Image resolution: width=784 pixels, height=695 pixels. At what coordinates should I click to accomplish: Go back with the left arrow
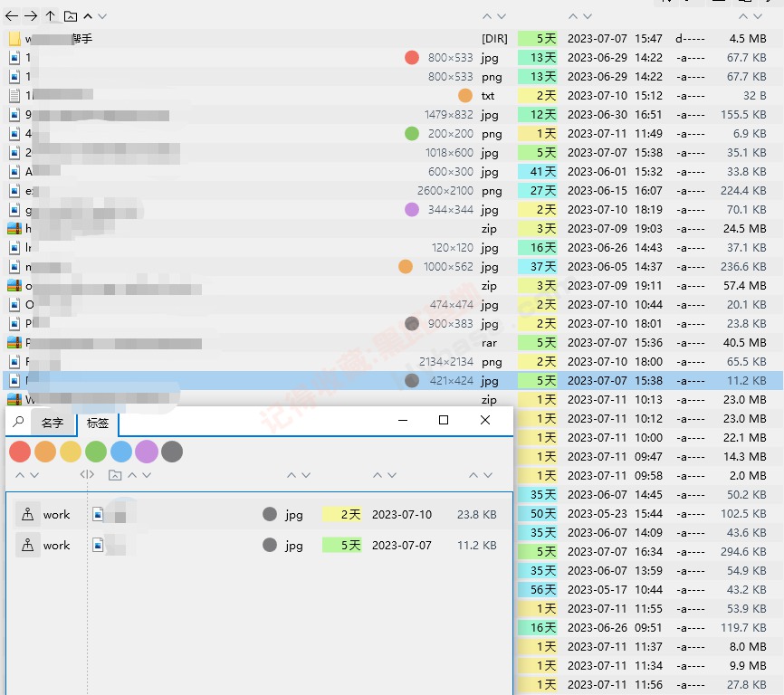(x=12, y=16)
